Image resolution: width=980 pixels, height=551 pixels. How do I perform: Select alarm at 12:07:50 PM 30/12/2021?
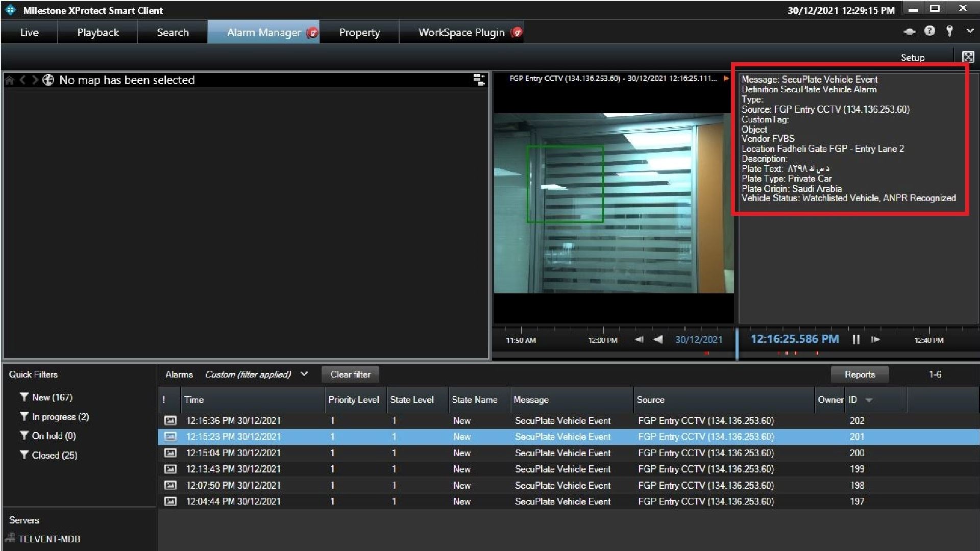pyautogui.click(x=568, y=485)
